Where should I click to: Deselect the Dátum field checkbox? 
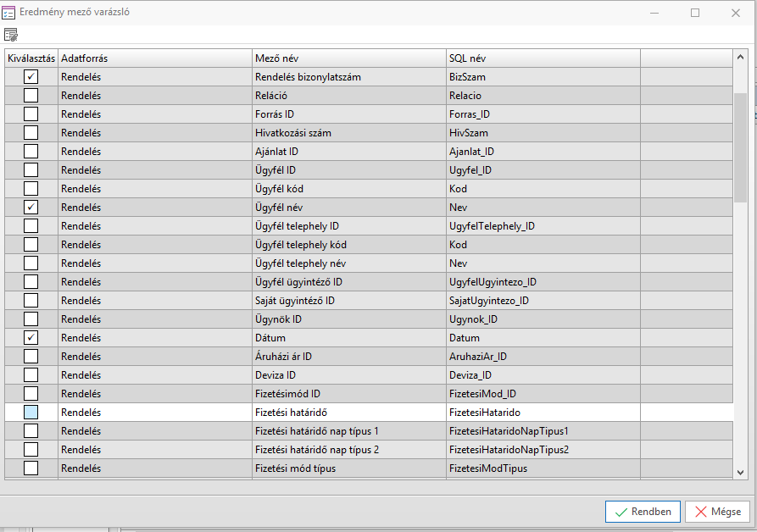[x=31, y=338]
